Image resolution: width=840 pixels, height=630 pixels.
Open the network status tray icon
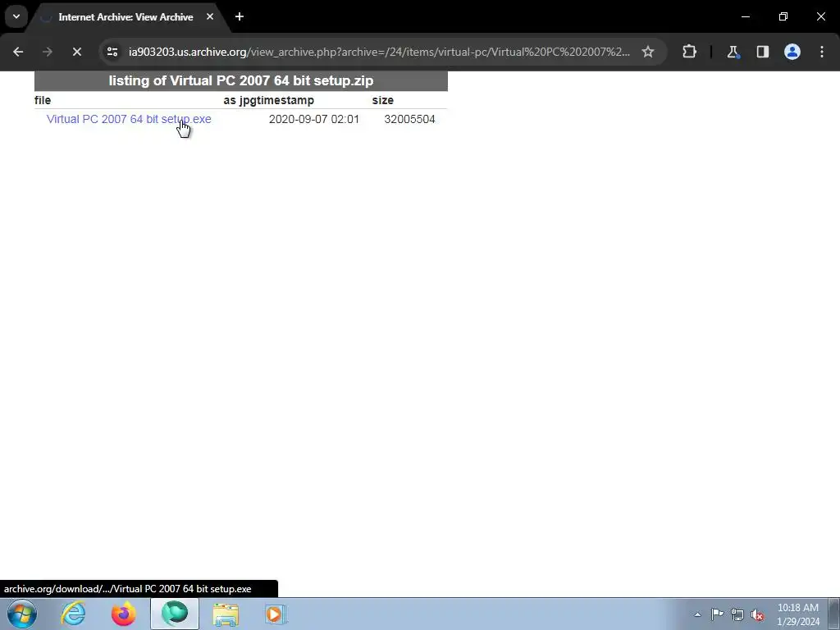click(737, 614)
